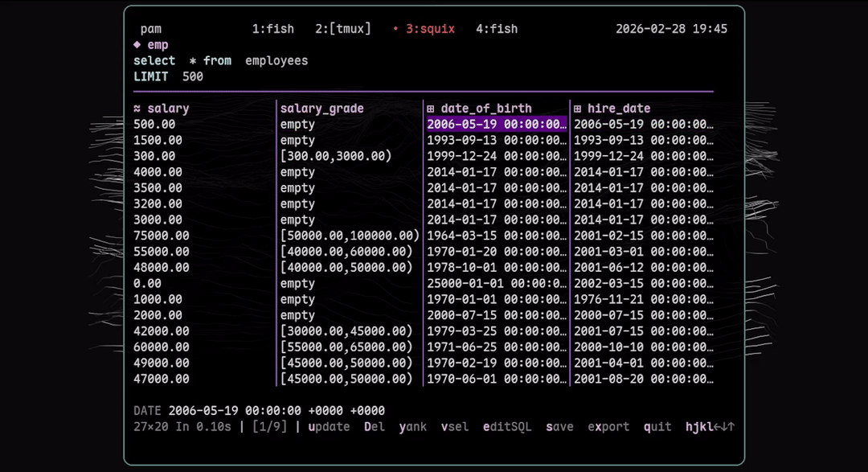Click the ≈ icon on the salary column header

pyautogui.click(x=137, y=108)
